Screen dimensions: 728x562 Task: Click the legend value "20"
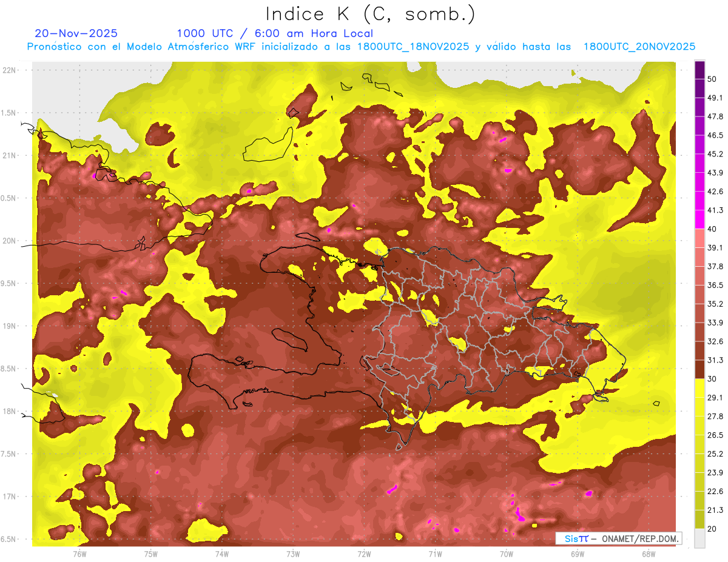point(712,529)
